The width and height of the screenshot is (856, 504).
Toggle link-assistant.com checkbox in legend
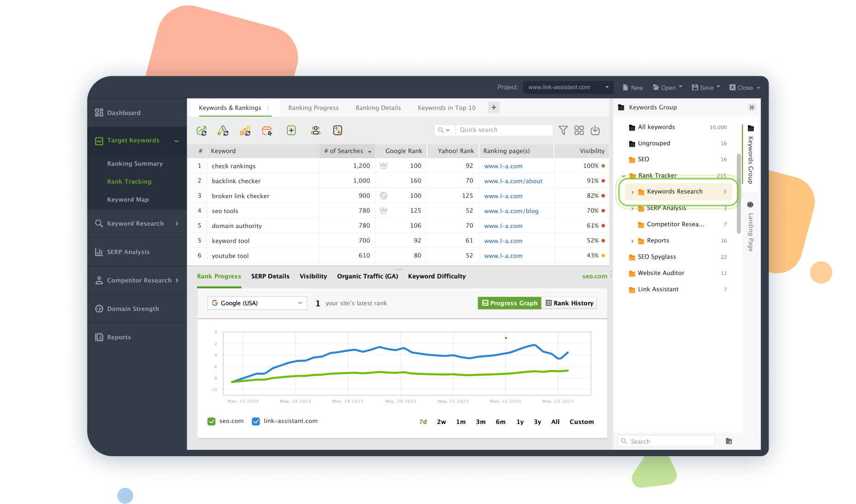tap(256, 422)
